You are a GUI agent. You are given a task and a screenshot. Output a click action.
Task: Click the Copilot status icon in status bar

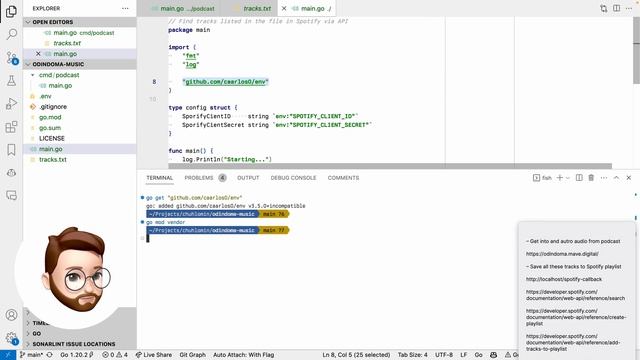tap(493, 355)
